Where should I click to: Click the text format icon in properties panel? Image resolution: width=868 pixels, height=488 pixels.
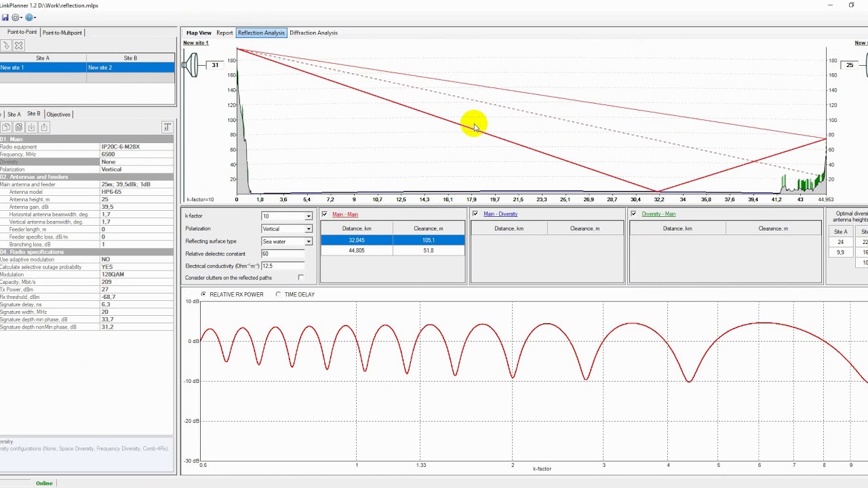pos(167,127)
